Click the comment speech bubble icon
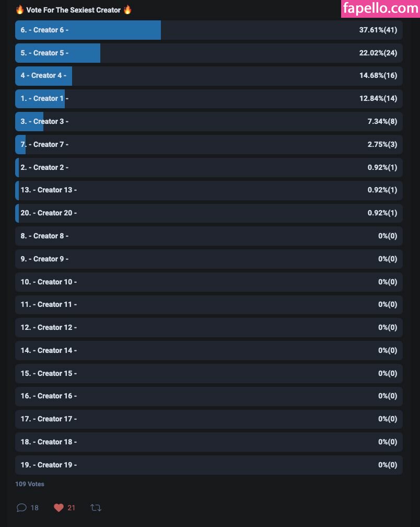Image resolution: width=420 pixels, height=527 pixels. [x=21, y=508]
